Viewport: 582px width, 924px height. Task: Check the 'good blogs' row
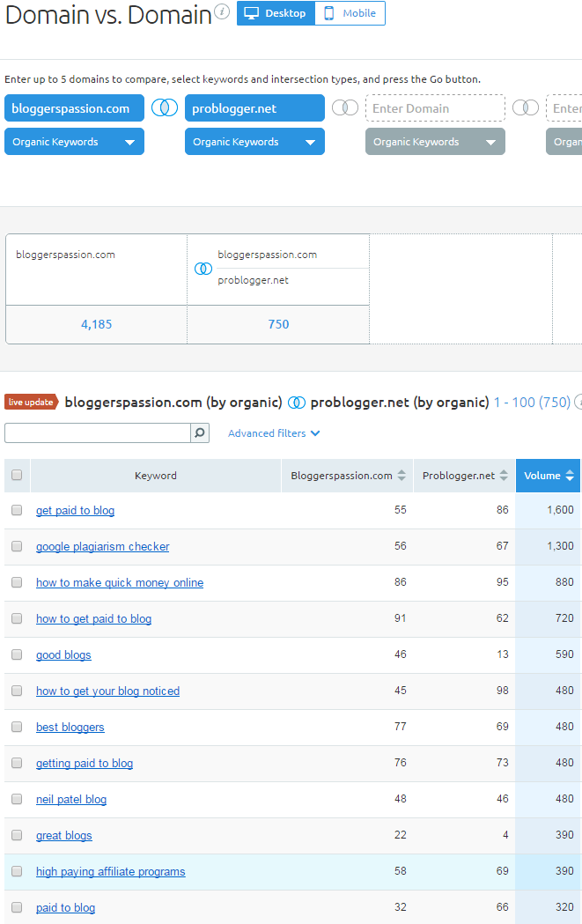(17, 654)
